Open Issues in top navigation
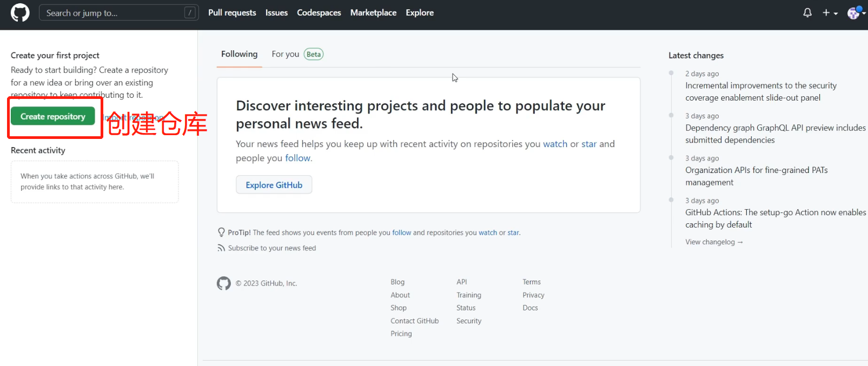The image size is (868, 366). coord(276,12)
